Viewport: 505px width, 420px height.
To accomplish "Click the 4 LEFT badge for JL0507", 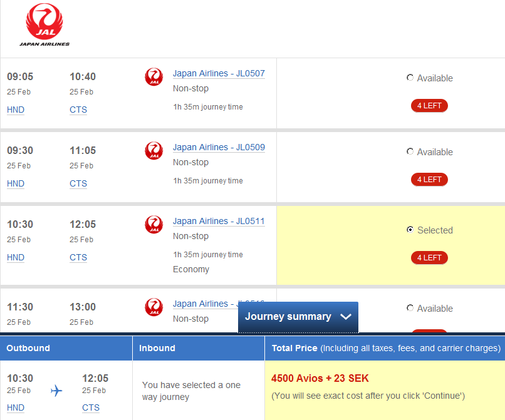I will pyautogui.click(x=429, y=106).
